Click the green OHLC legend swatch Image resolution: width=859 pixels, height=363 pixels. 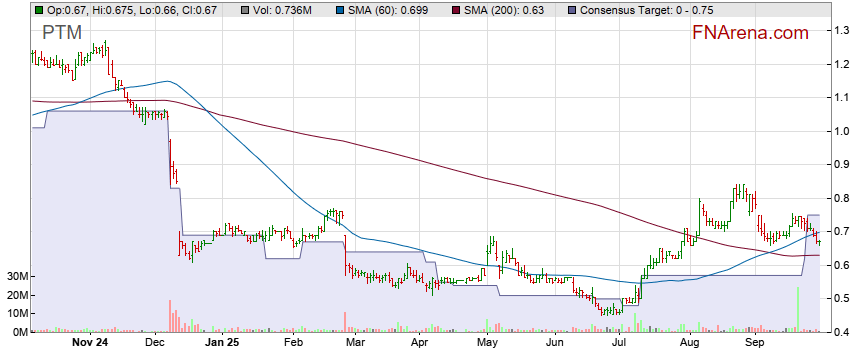[39, 10]
